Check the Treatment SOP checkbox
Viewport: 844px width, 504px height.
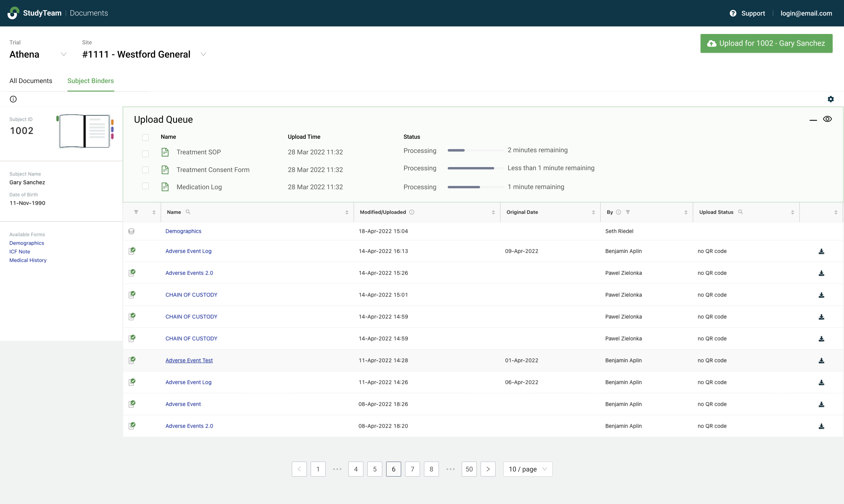[145, 154]
